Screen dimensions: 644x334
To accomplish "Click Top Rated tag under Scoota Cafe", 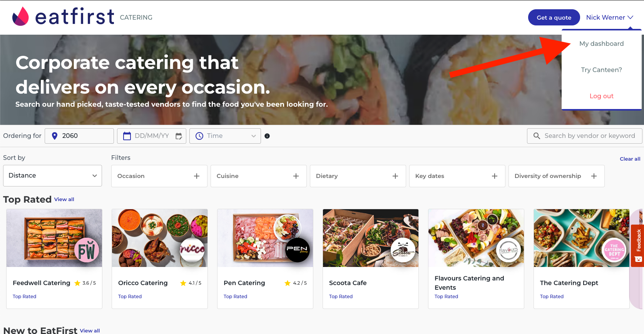I will pyautogui.click(x=341, y=296).
